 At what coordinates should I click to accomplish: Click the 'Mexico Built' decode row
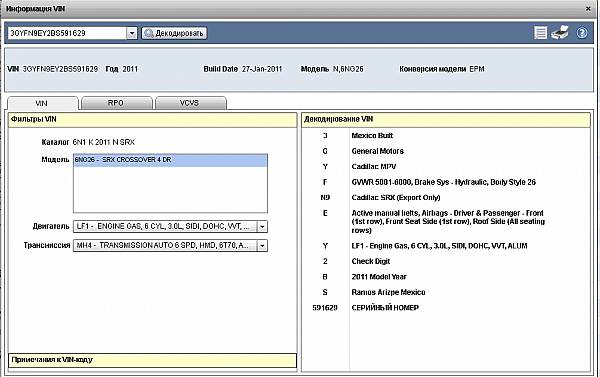[372, 135]
